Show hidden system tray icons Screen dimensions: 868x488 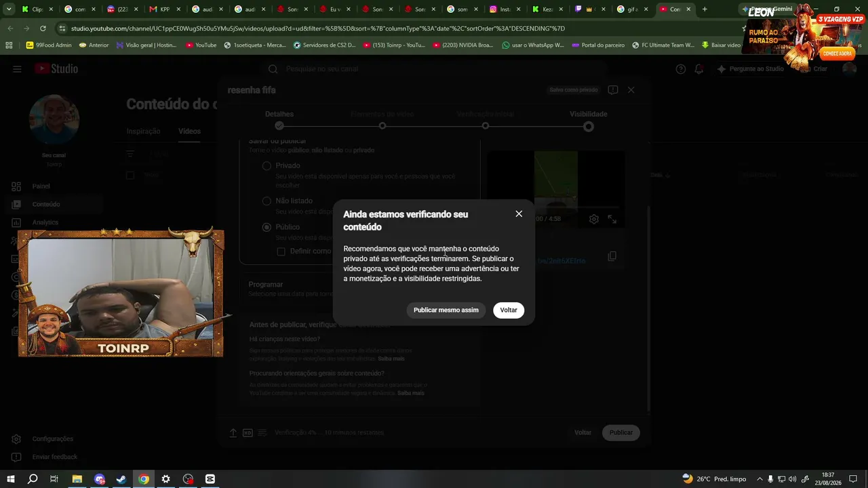tap(759, 479)
